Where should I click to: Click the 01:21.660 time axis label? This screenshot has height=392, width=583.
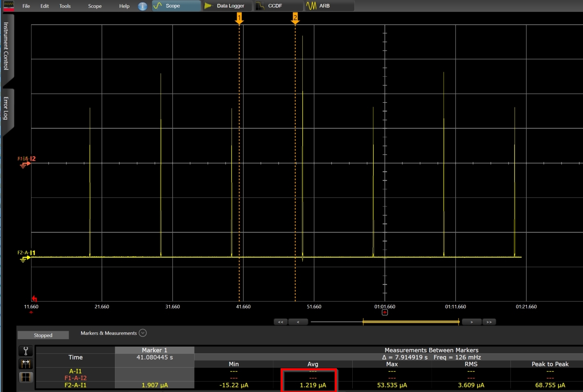point(526,306)
